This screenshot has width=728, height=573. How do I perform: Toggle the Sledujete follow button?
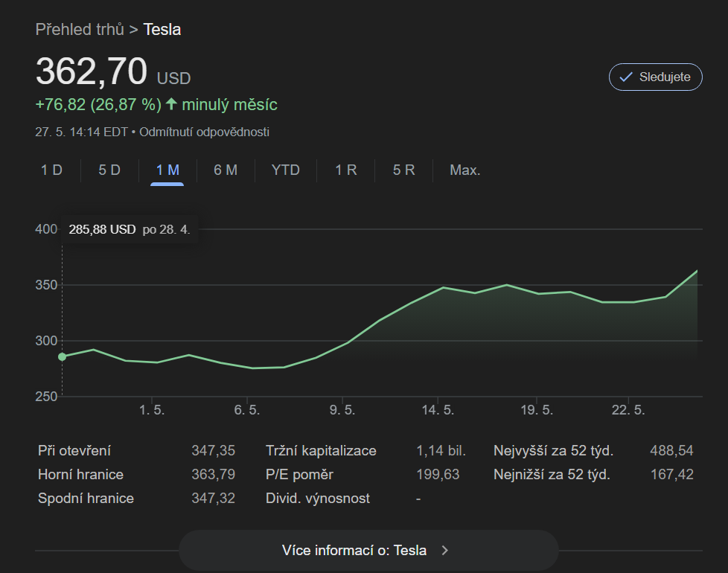[x=655, y=77]
